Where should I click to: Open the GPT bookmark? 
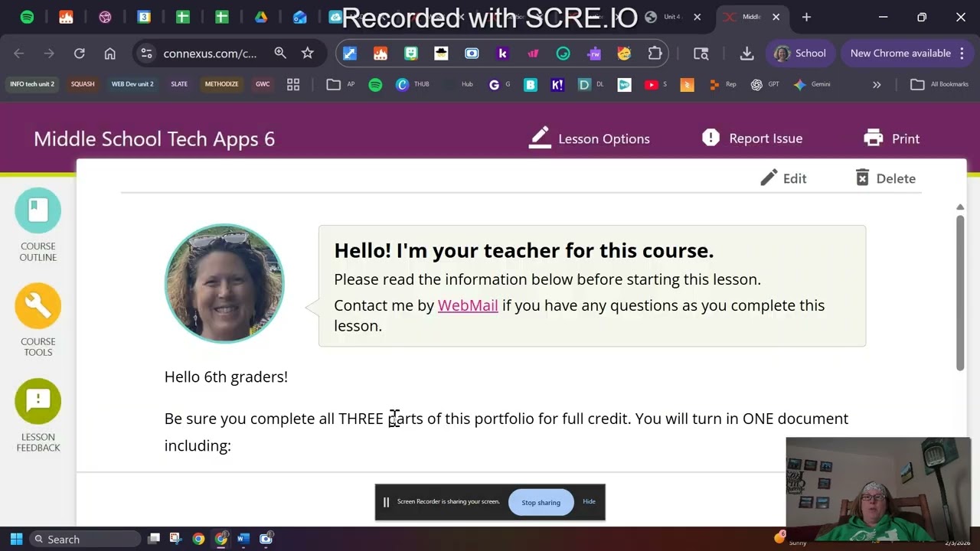click(x=765, y=85)
